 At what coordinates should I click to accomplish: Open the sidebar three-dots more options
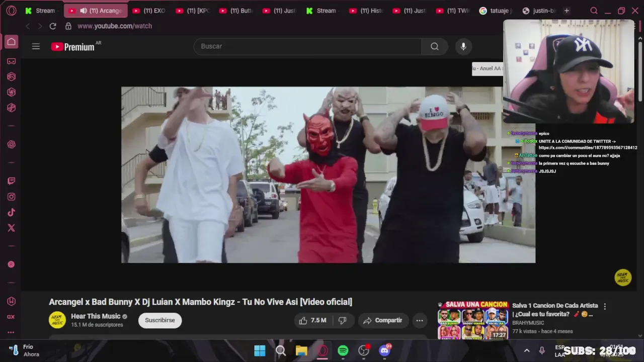[11, 332]
